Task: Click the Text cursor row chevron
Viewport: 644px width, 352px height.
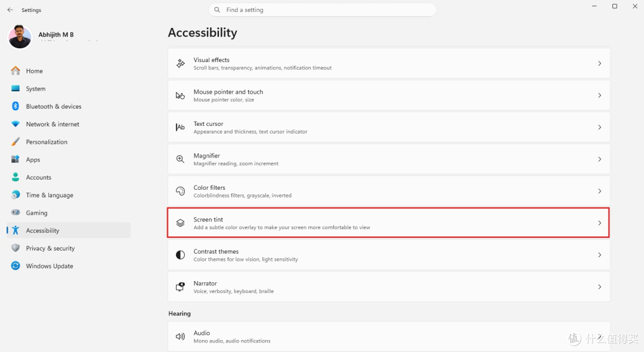Action: (600, 127)
